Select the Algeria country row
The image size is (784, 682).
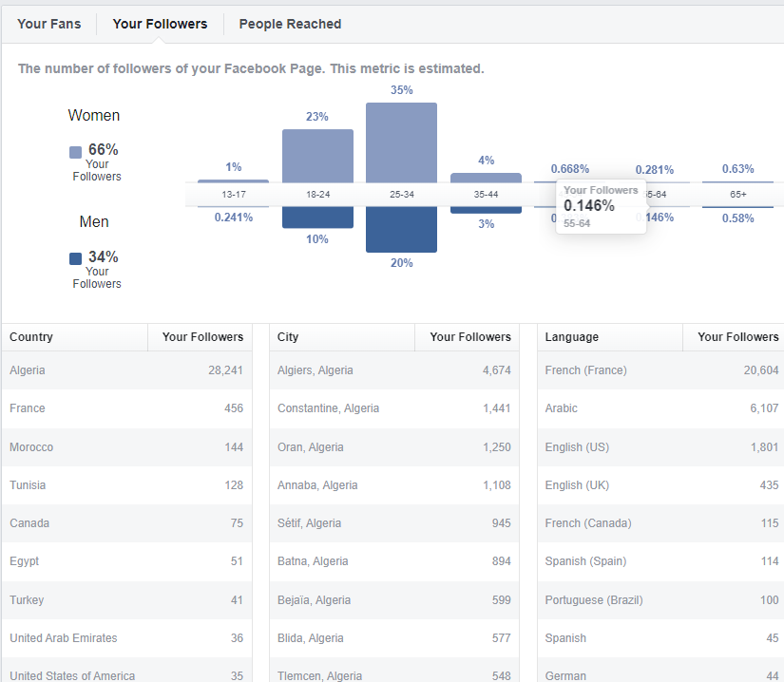pyautogui.click(x=126, y=370)
